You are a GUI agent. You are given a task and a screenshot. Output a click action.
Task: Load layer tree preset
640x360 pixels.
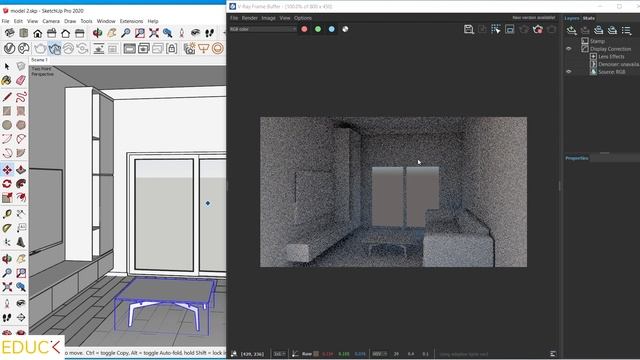(612, 30)
